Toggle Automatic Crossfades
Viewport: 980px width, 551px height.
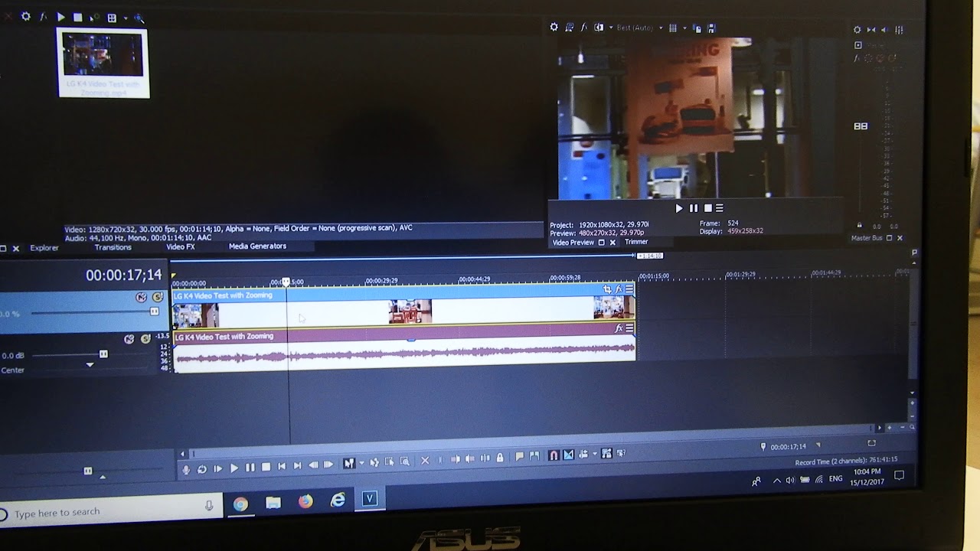pos(569,455)
